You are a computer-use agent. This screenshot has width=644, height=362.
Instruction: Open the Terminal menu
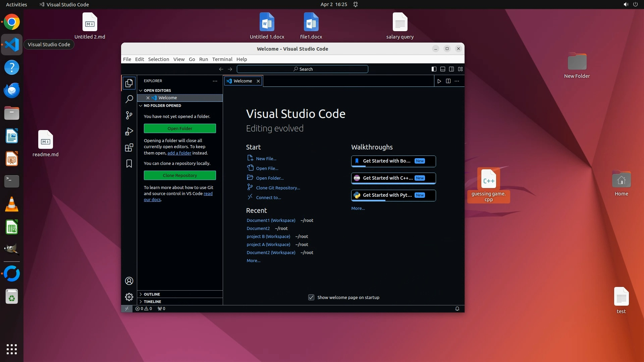coord(222,59)
